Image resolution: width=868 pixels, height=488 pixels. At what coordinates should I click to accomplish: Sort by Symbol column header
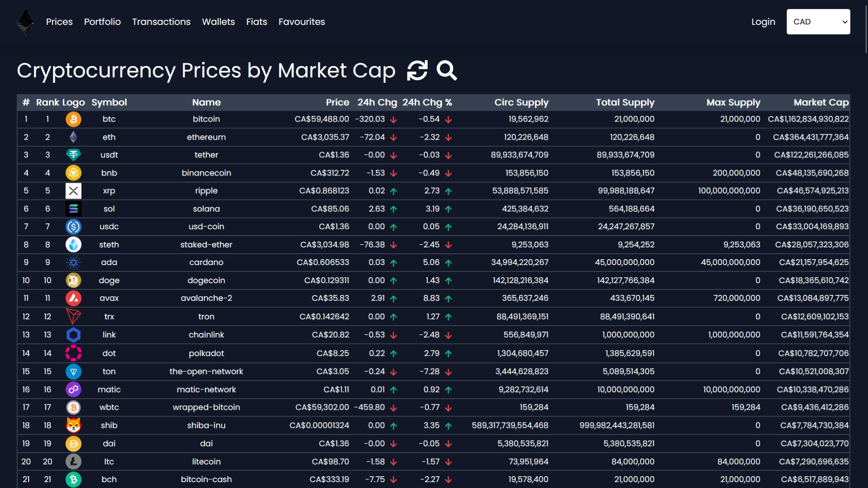109,103
